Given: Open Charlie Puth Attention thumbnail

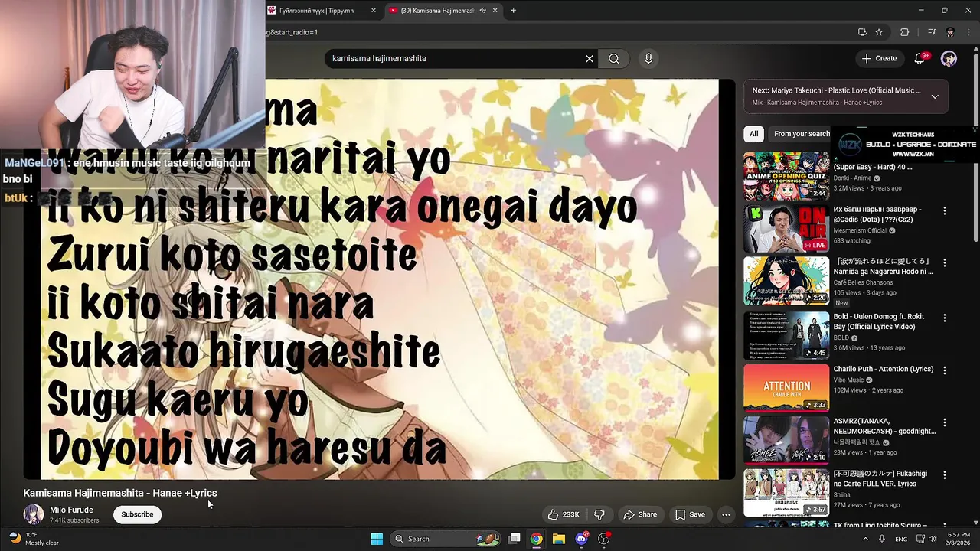Looking at the screenshot, I should [x=786, y=388].
